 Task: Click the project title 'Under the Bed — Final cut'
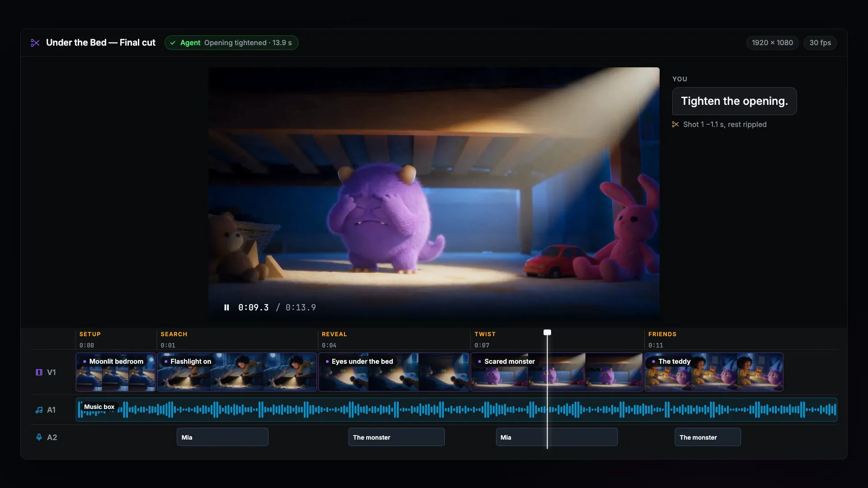click(100, 43)
